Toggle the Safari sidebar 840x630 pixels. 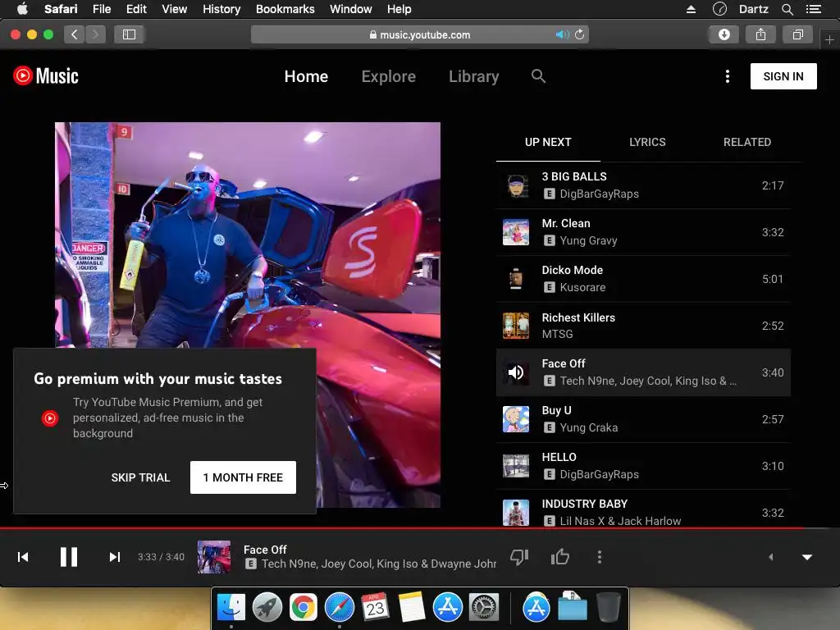(129, 34)
